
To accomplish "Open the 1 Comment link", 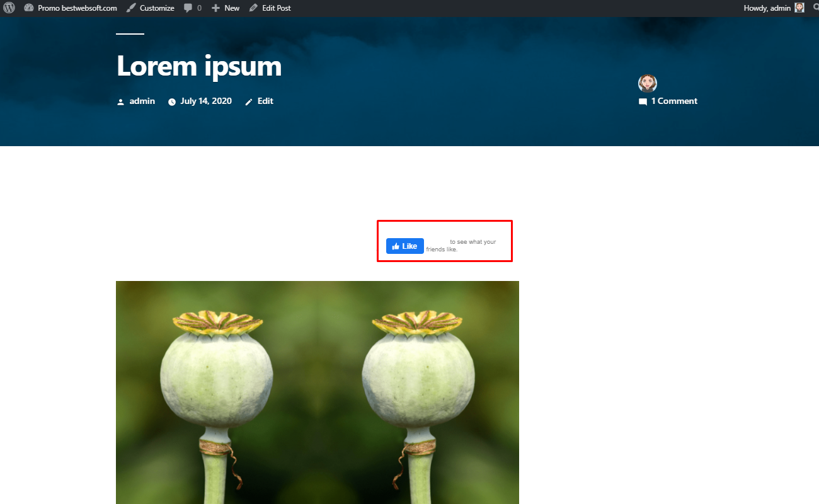I will coord(674,101).
